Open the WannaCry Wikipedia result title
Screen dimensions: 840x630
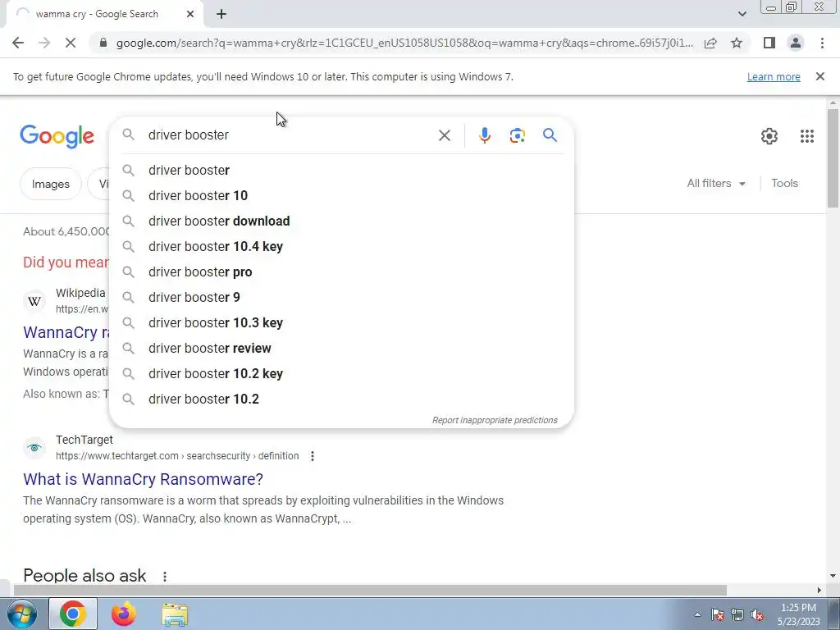click(x=66, y=332)
